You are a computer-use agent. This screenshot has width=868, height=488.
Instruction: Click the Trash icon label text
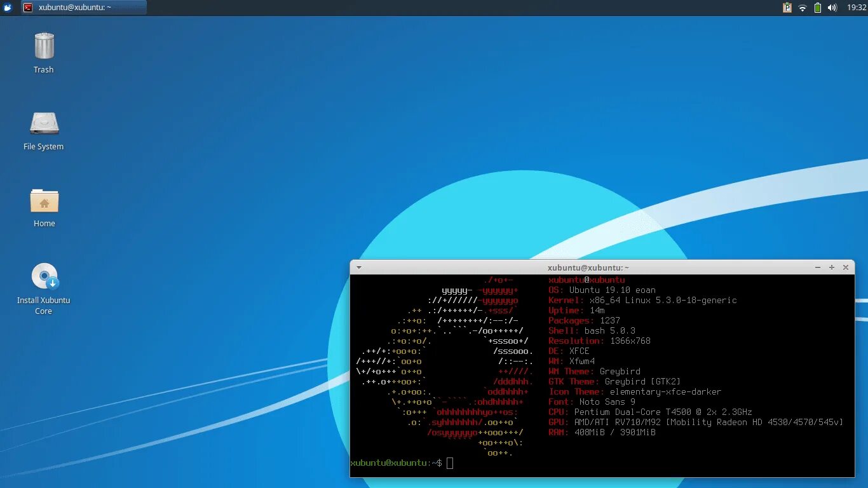coord(44,70)
